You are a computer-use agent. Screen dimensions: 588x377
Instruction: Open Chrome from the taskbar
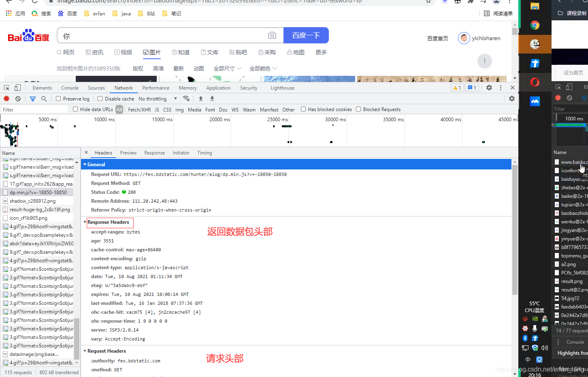click(535, 25)
